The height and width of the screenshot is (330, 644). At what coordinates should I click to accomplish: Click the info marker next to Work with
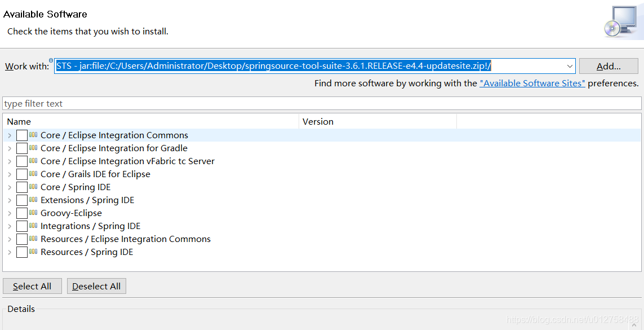(x=51, y=60)
